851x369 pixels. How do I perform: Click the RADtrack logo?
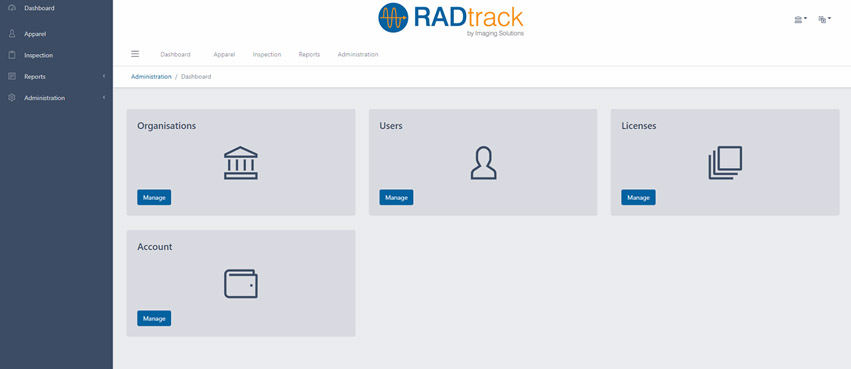pos(451,20)
